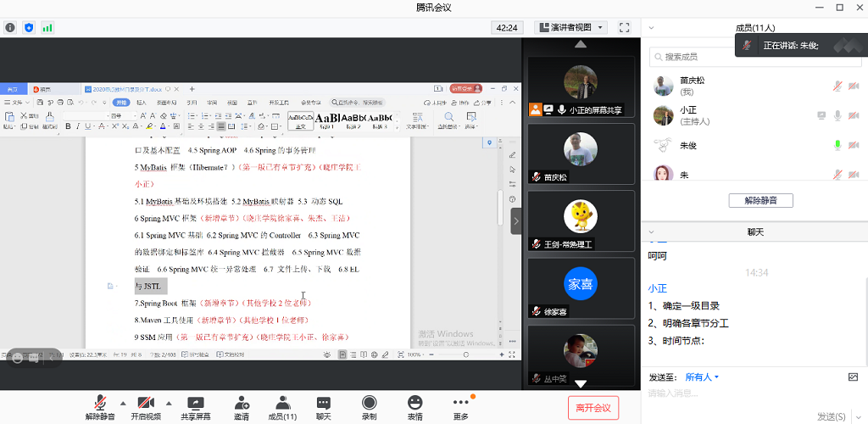Check the green network signal icon
The image size is (868, 424).
coord(47,27)
